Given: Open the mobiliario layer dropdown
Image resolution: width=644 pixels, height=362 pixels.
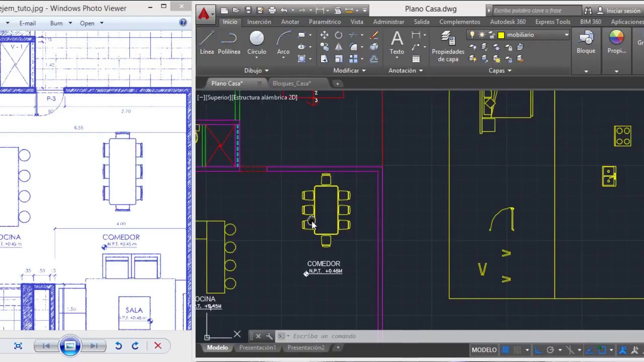Looking at the screenshot, I should [x=567, y=35].
